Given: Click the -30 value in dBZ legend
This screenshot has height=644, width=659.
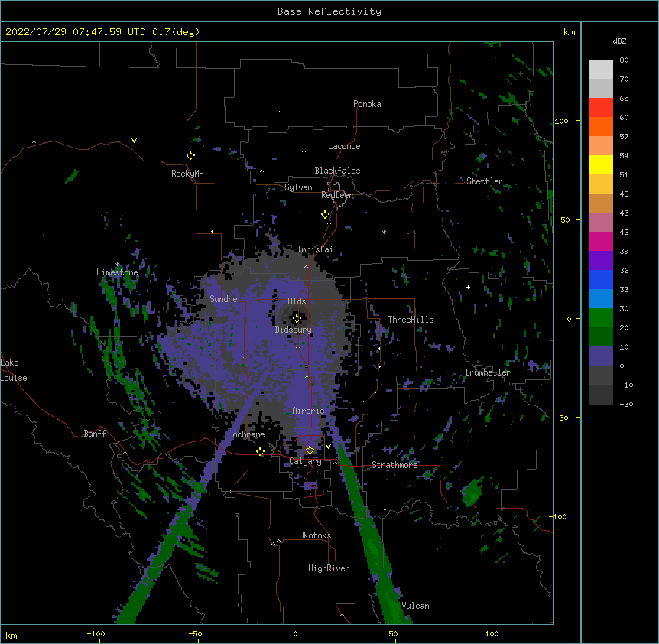Looking at the screenshot, I should pos(626,405).
